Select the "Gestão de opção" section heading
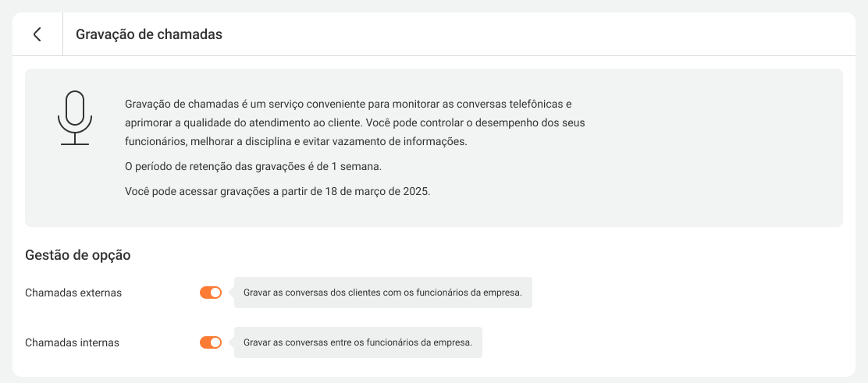 click(x=78, y=254)
